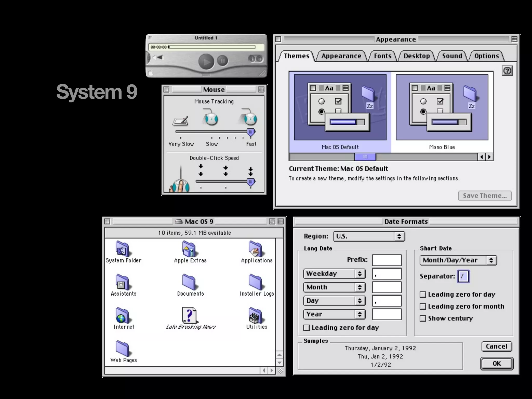Click the Separator input field
Viewport: 532px width, 399px height.
pos(463,276)
